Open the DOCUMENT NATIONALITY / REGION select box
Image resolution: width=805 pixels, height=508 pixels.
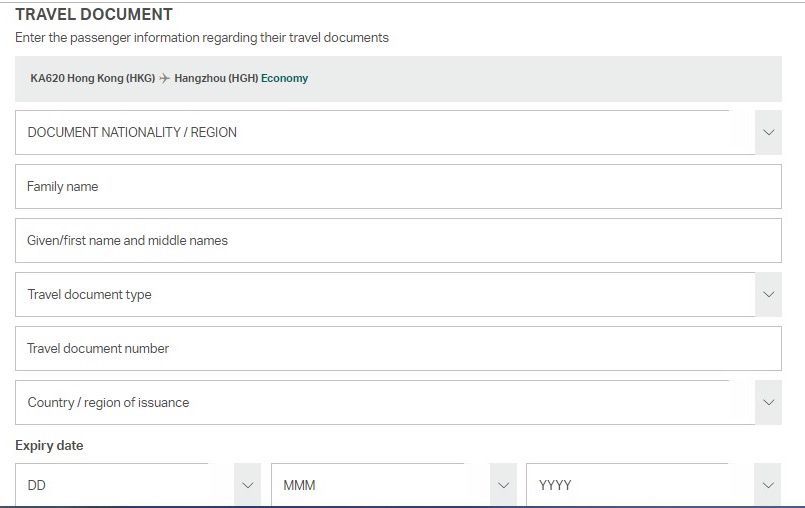tap(398, 132)
